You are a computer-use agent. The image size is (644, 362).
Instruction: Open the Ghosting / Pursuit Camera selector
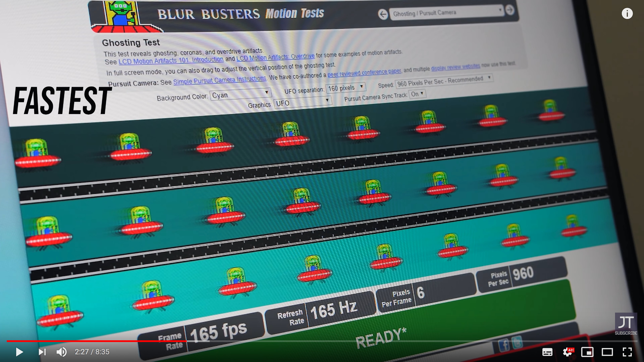coord(447,12)
